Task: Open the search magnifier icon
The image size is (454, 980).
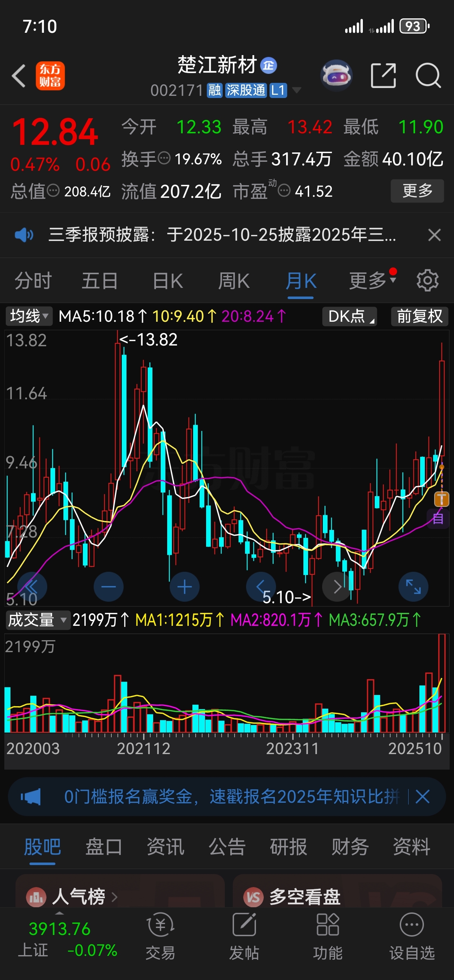Action: coord(428,76)
